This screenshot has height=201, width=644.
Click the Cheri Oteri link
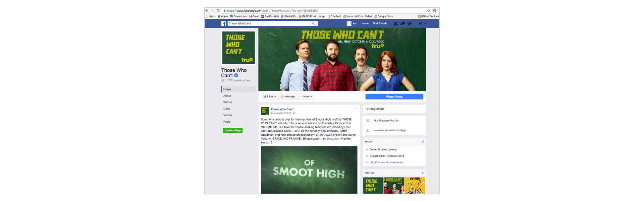306,129
